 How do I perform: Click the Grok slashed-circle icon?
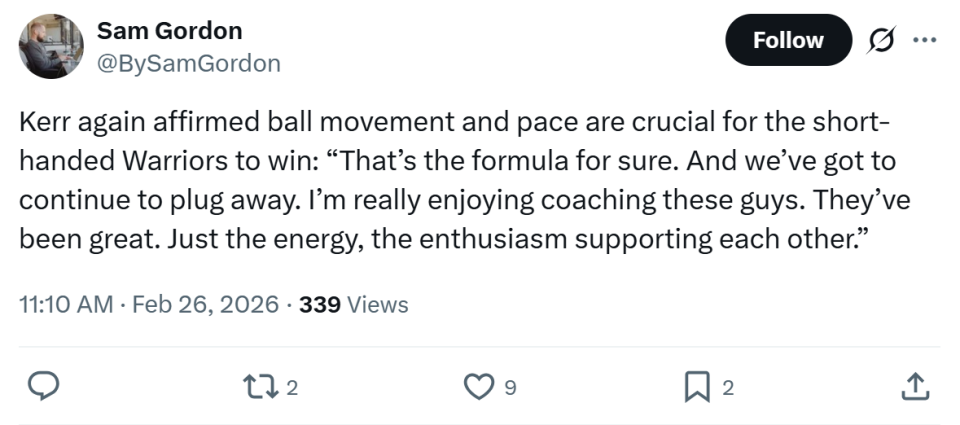881,40
